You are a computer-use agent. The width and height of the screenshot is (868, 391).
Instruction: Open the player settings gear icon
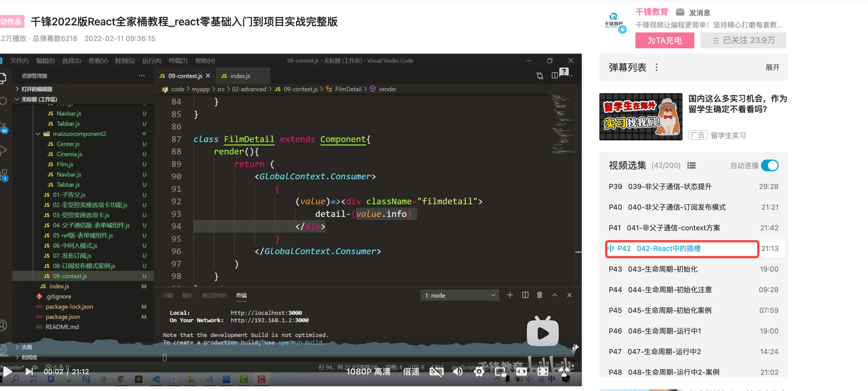(x=479, y=372)
